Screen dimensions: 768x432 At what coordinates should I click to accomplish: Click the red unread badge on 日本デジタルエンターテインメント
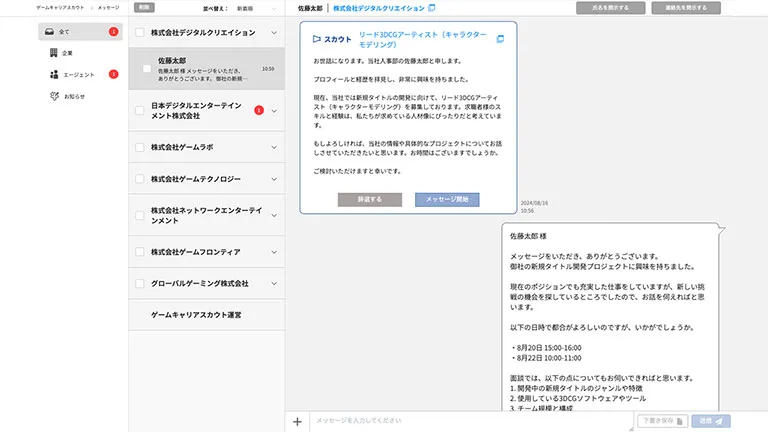pos(259,110)
